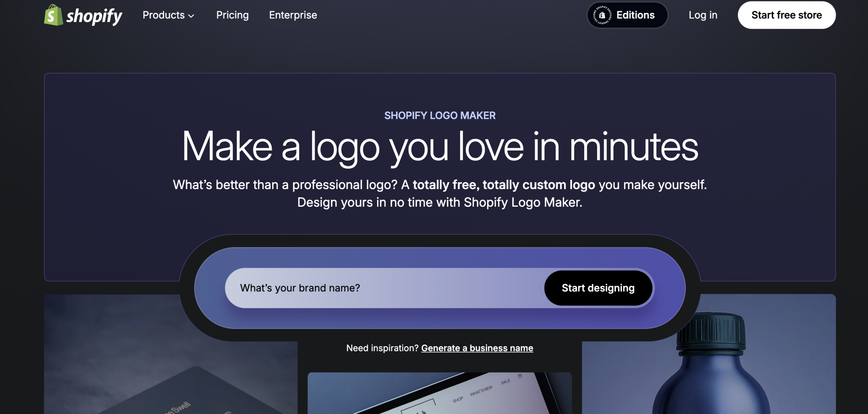The width and height of the screenshot is (868, 414).
Task: Click the green Shopify bag logo icon
Action: point(53,15)
